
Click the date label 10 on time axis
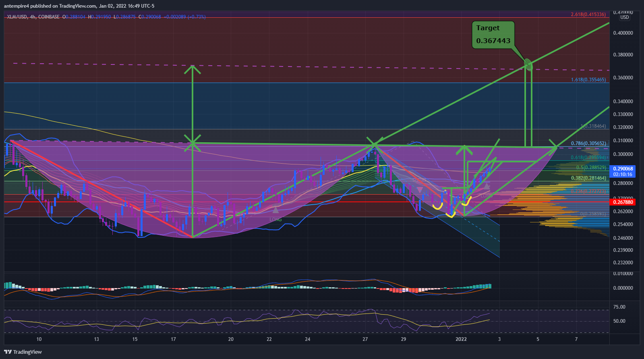(39, 339)
